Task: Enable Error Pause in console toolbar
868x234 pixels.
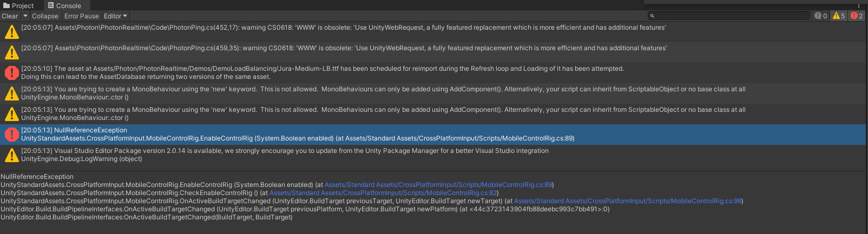Action: (82, 16)
